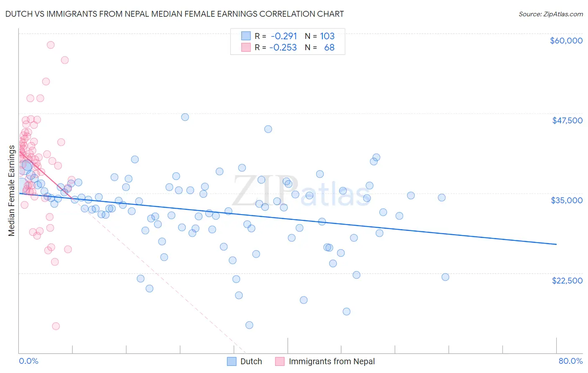The width and height of the screenshot is (588, 373).
Task: Click the Nepal N value 68
Action: (329, 48)
